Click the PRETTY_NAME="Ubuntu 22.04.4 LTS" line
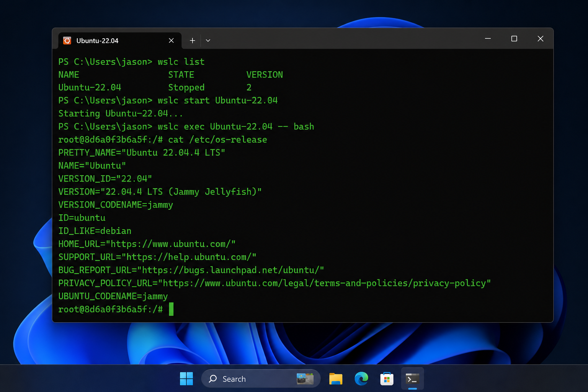This screenshot has height=392, width=588. [x=142, y=153]
